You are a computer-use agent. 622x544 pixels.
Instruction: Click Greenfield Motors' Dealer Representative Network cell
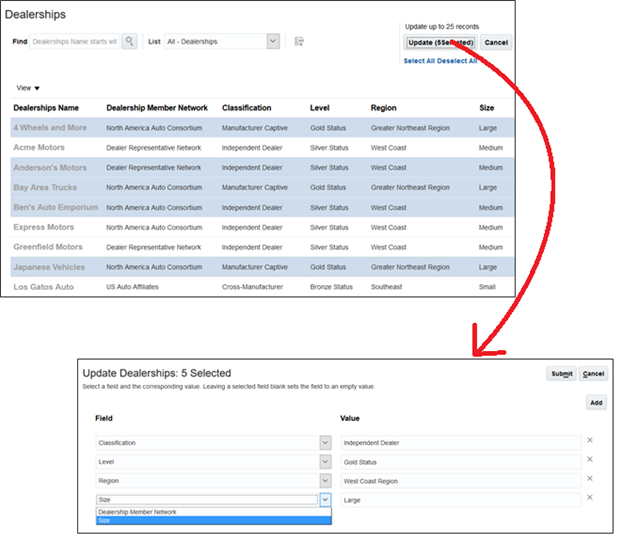pos(154,247)
